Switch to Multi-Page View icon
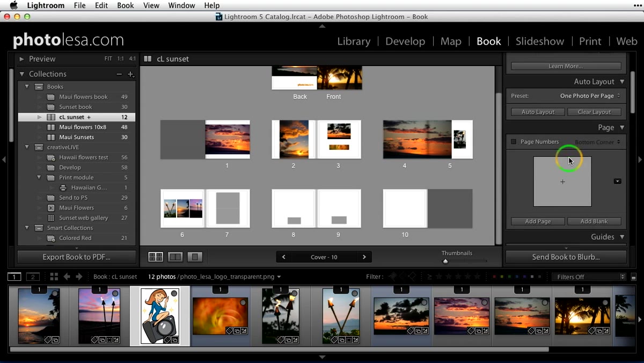644x363 pixels. [156, 257]
